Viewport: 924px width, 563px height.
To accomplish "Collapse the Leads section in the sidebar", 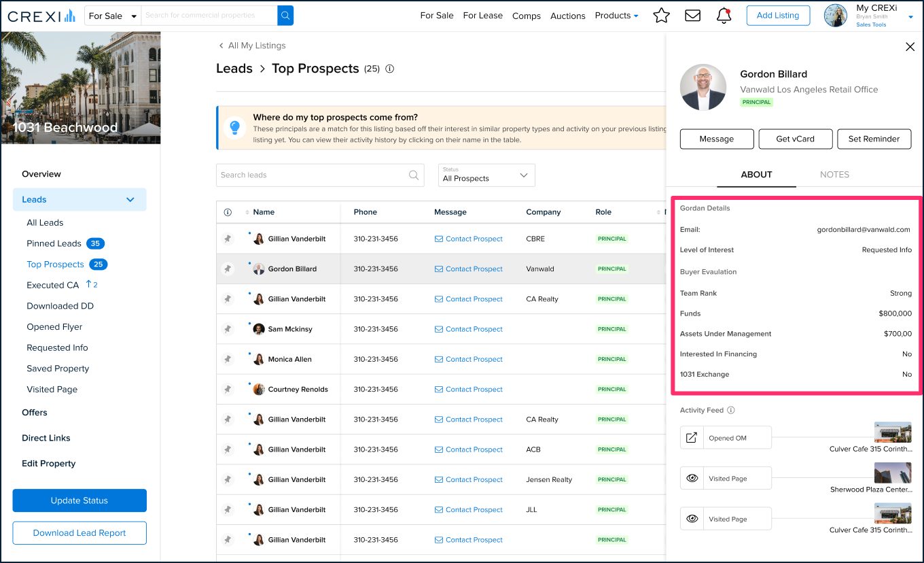I will tap(130, 199).
